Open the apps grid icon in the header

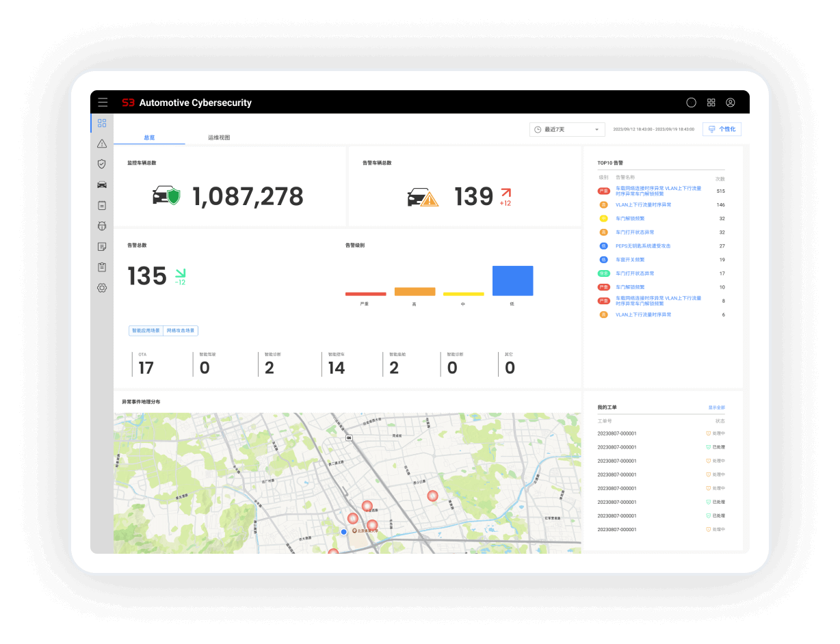click(x=711, y=103)
